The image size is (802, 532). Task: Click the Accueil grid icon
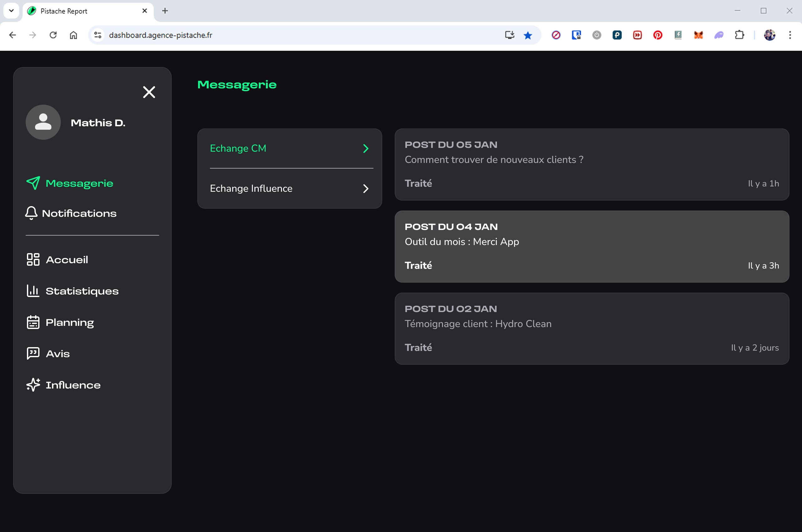pos(33,259)
